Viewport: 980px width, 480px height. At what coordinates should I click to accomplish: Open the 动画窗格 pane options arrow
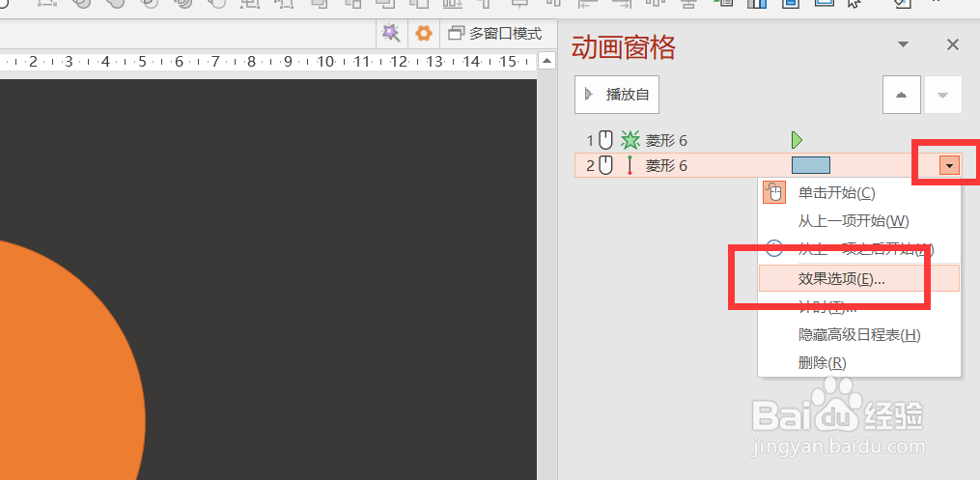coord(903,44)
